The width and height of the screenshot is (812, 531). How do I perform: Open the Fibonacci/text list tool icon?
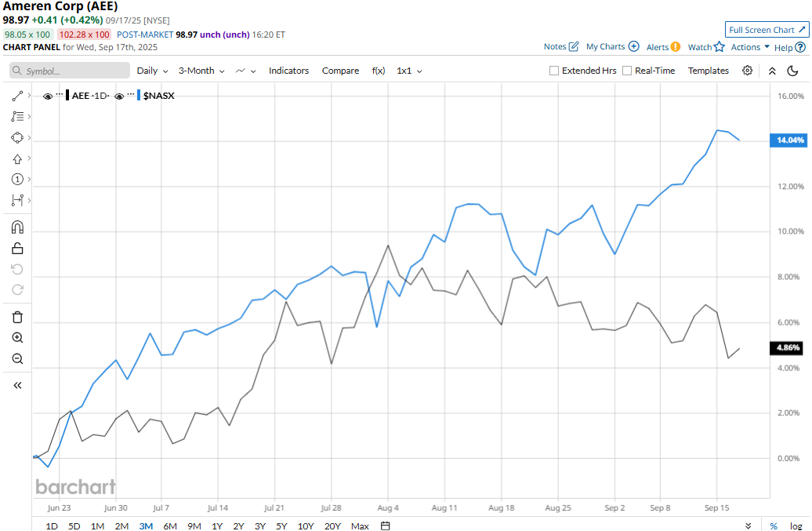(x=17, y=117)
